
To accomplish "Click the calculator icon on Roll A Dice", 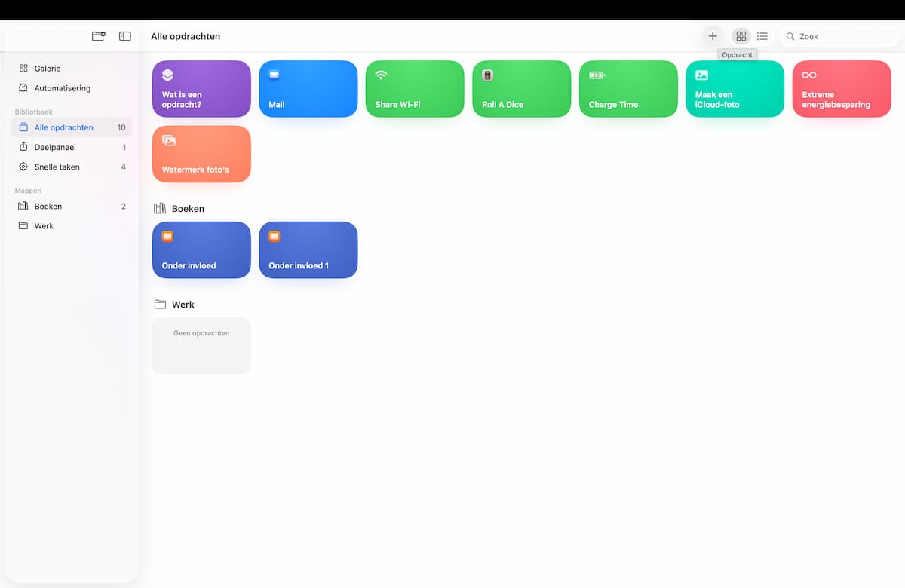I will (487, 75).
